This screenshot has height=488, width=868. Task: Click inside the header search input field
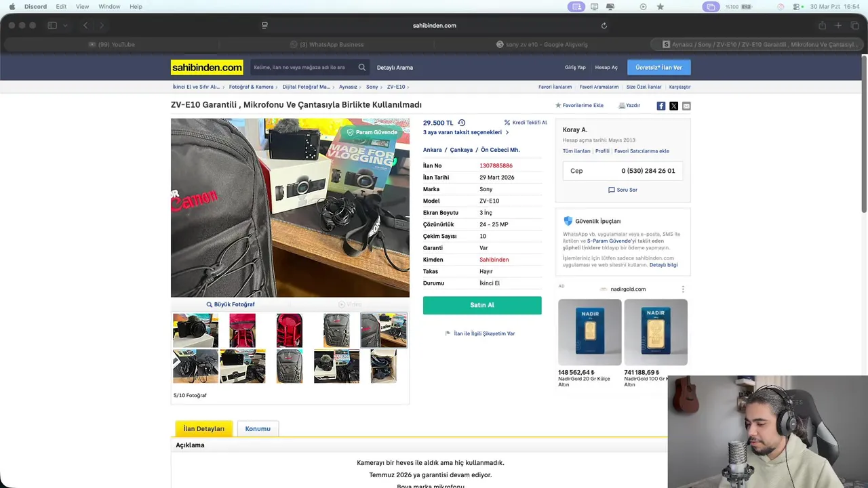coord(303,67)
